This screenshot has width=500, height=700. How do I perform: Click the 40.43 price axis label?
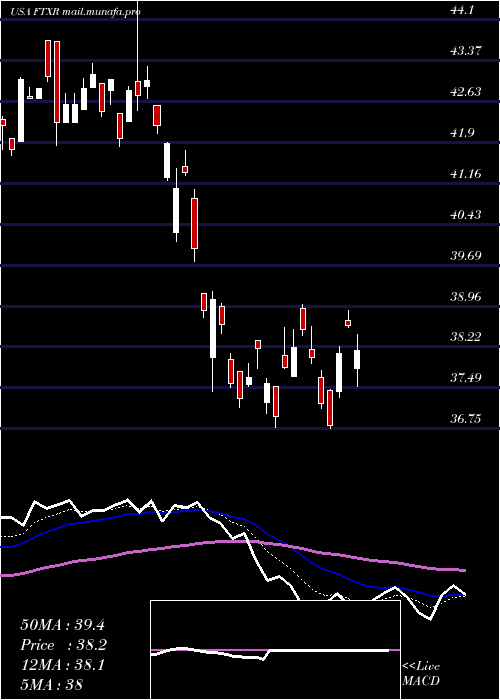[466, 214]
